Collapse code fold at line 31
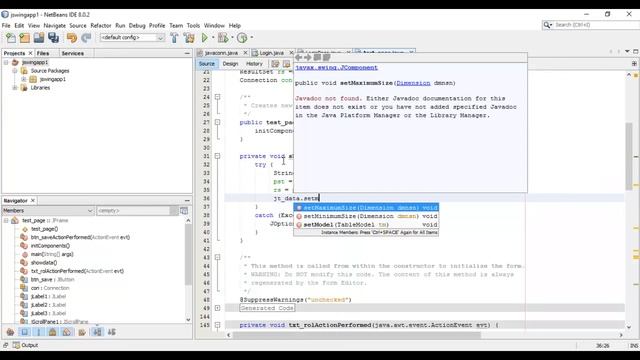640x360 pixels. 218,156
